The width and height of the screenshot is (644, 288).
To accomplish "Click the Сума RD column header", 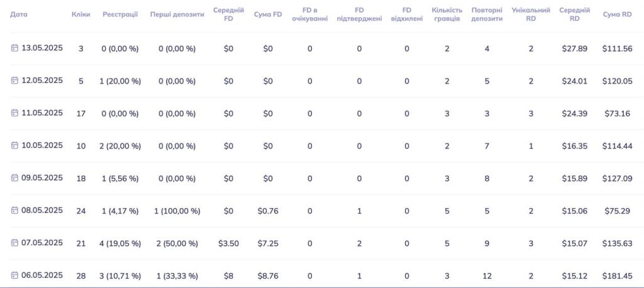I will [618, 14].
